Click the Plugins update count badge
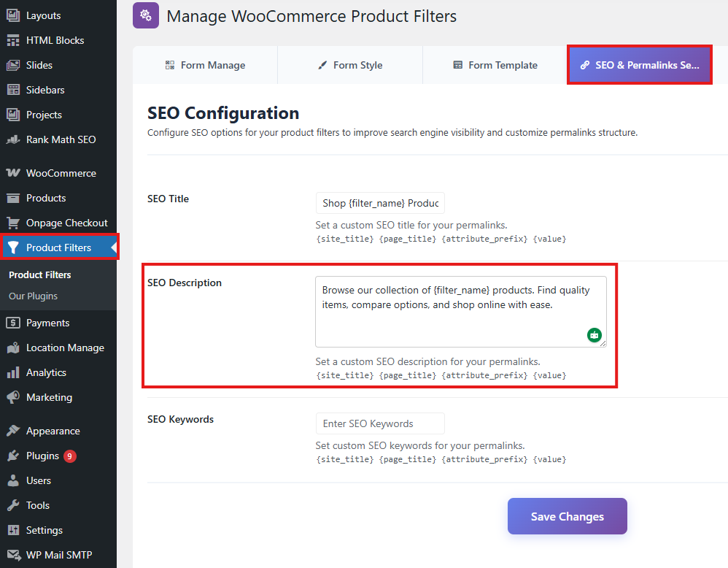The width and height of the screenshot is (728, 568). 69,456
